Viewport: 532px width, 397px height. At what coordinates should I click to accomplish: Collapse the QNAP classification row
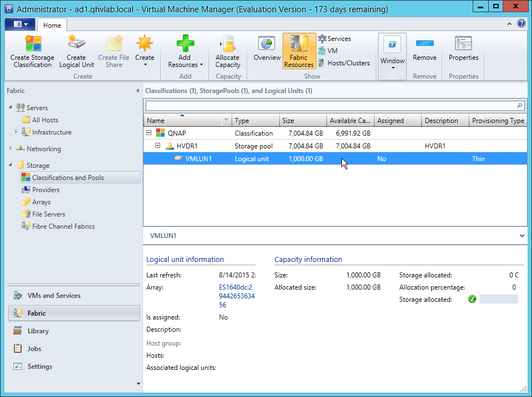(149, 133)
